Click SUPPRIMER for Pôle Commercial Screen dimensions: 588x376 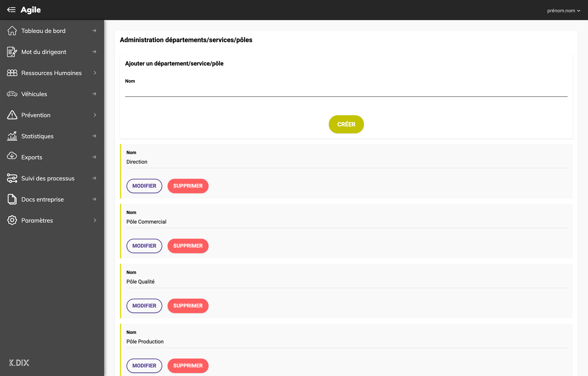tap(188, 246)
